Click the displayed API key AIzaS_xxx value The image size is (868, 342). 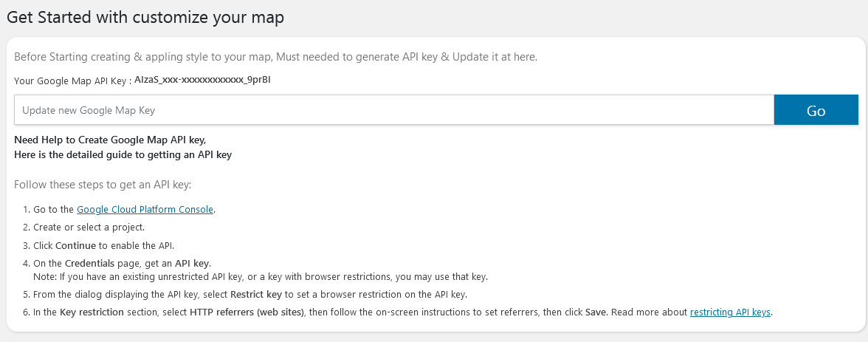tap(202, 80)
